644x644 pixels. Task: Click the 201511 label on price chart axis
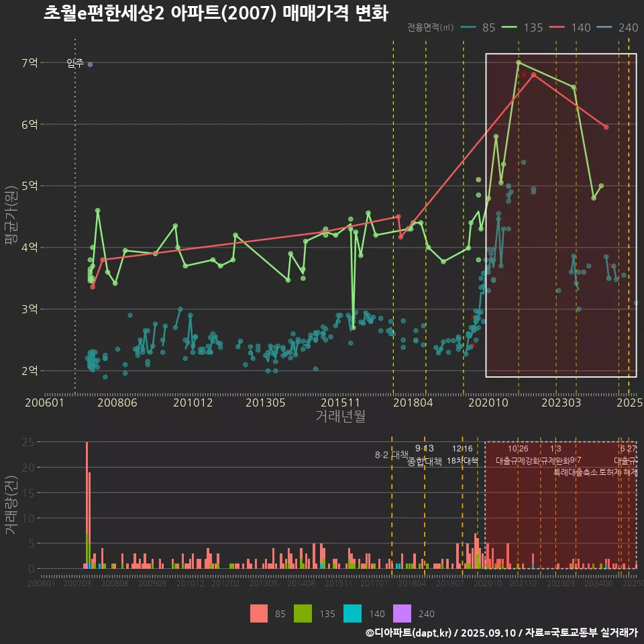click(x=340, y=402)
